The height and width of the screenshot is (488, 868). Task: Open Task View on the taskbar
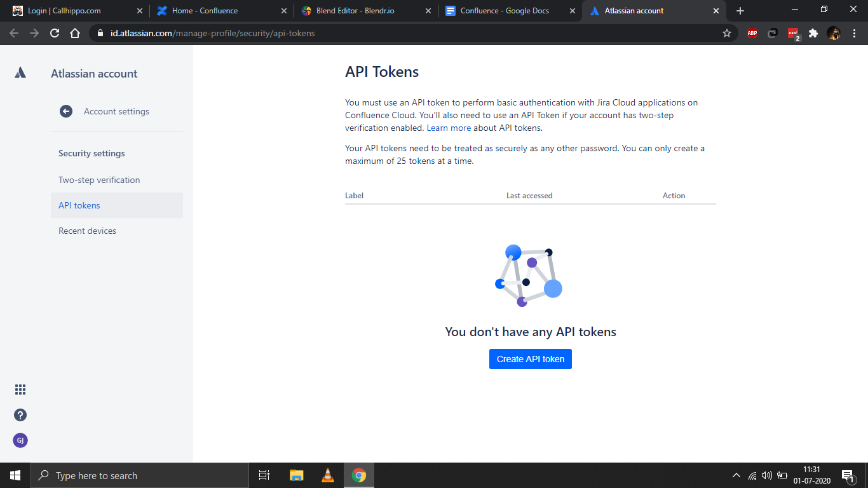click(264, 475)
